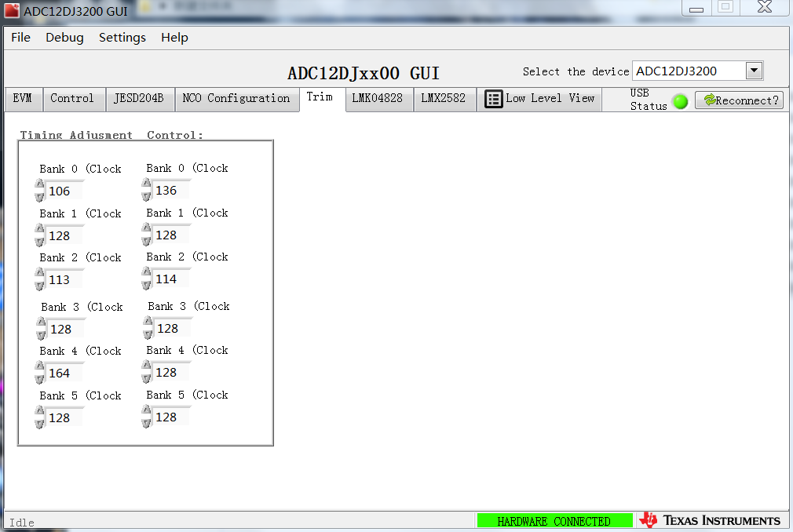Decrement the right-column Bank 1 value

146,240
